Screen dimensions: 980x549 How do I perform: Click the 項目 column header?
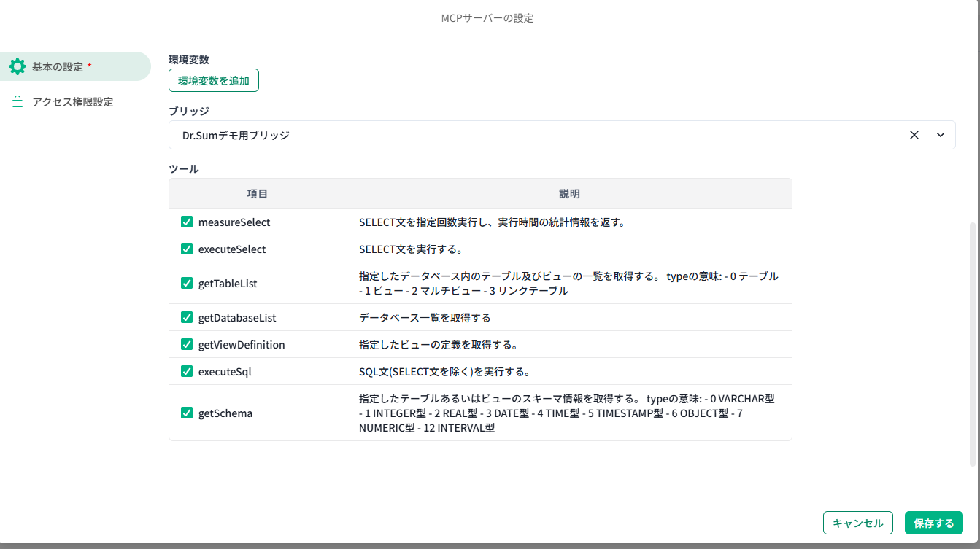258,194
